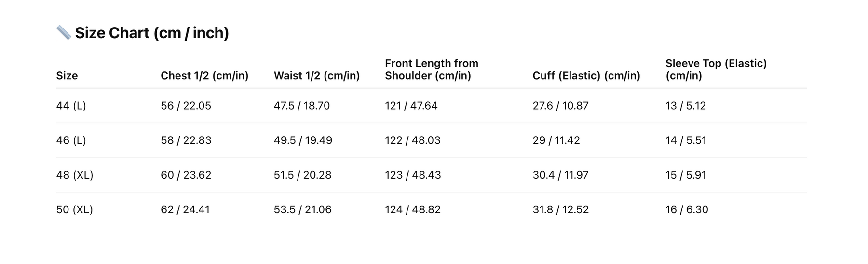Click the ruler icon beside Size Chart
Image resolution: width=868 pixels, height=264 pixels.
pyautogui.click(x=64, y=33)
